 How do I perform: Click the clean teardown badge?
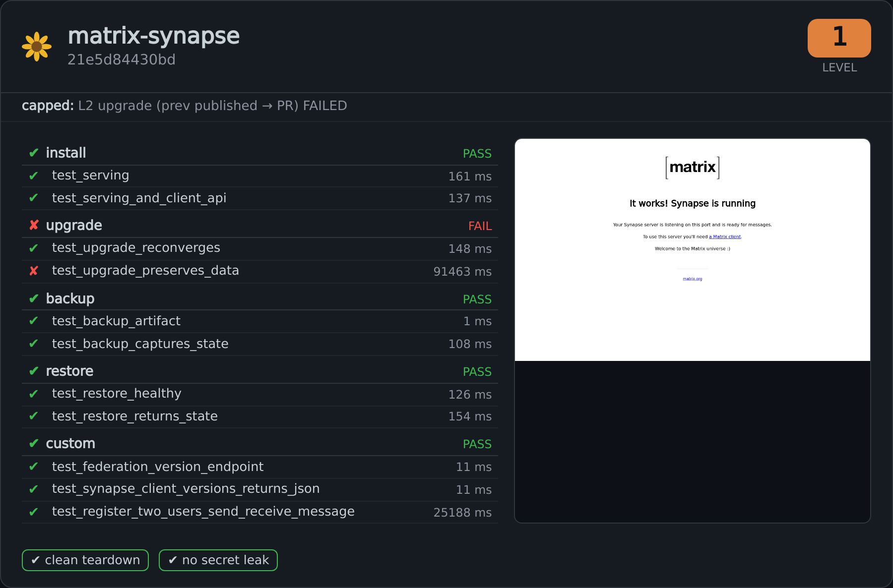click(85, 560)
